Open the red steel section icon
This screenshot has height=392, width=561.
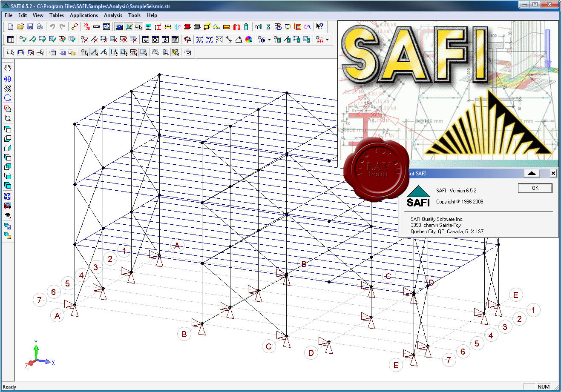(x=187, y=26)
